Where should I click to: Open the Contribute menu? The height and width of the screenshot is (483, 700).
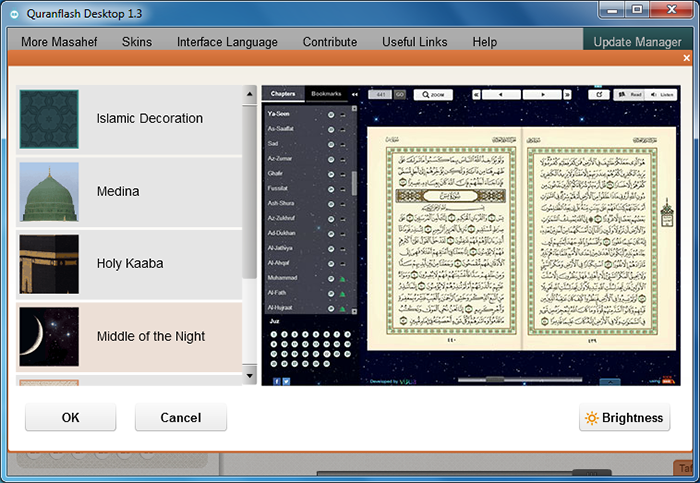[x=329, y=42]
